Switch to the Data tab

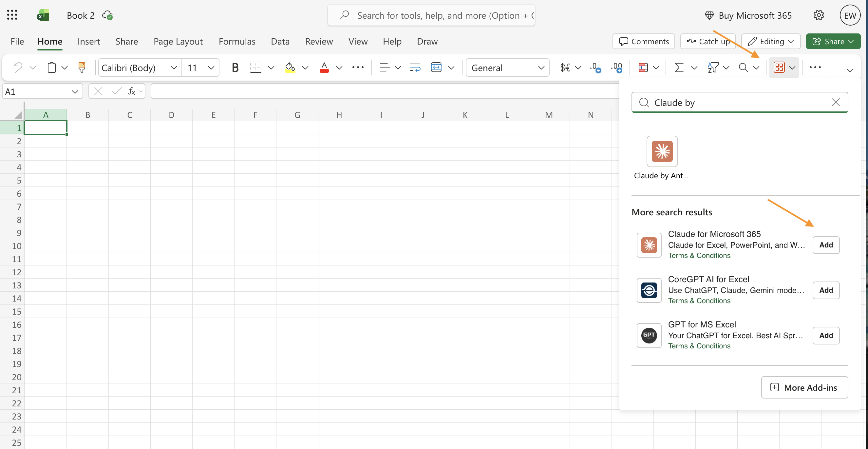coord(280,41)
